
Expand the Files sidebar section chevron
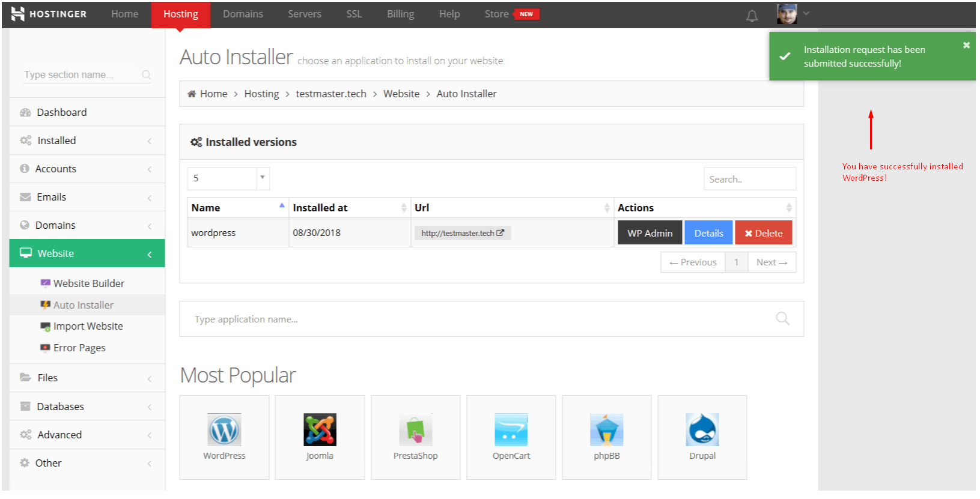point(150,378)
